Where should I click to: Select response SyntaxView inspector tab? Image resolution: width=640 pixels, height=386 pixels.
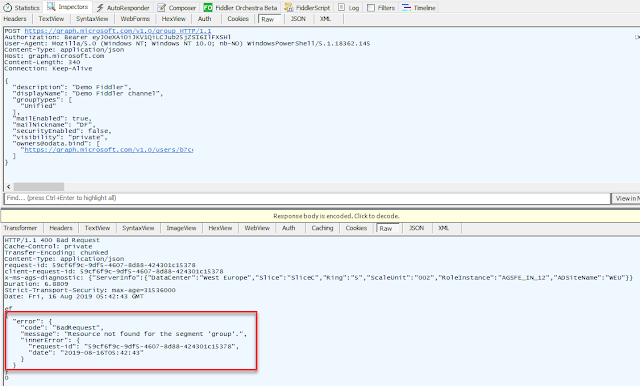click(x=138, y=228)
